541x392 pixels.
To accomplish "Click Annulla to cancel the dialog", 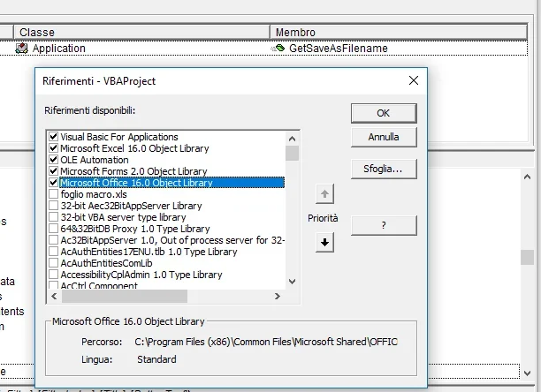I will coord(384,137).
